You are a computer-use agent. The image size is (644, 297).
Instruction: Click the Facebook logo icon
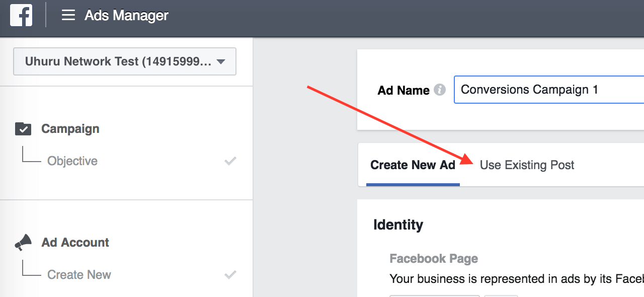[21, 15]
